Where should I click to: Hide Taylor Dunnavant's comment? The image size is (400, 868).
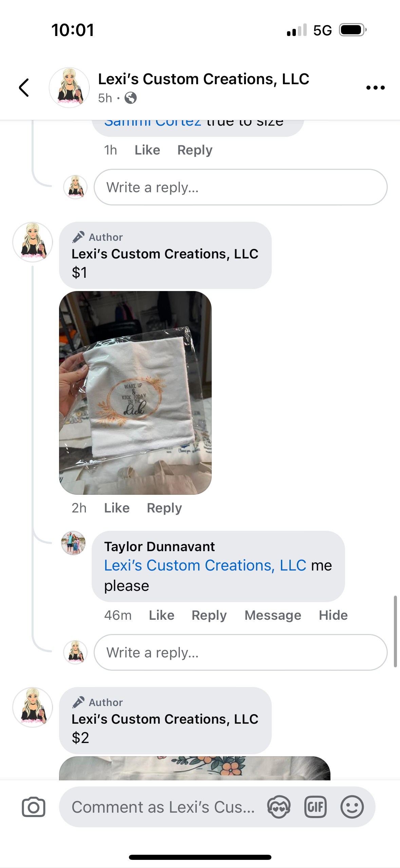point(333,615)
